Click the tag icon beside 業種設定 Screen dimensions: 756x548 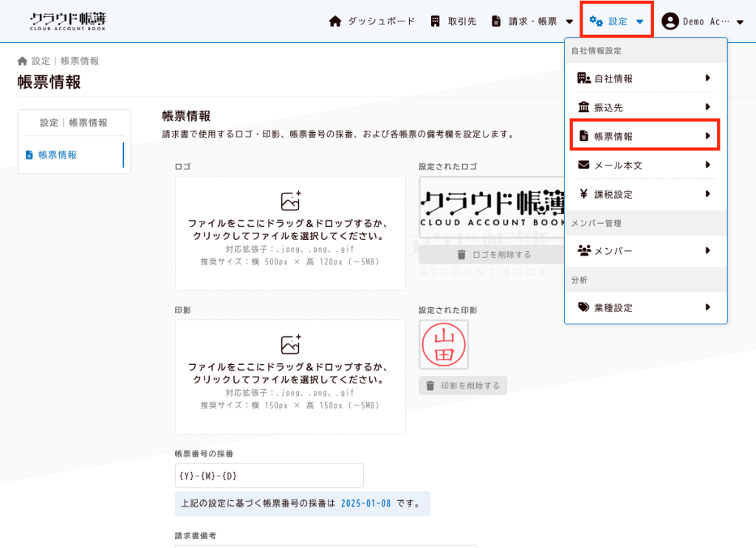(x=583, y=307)
